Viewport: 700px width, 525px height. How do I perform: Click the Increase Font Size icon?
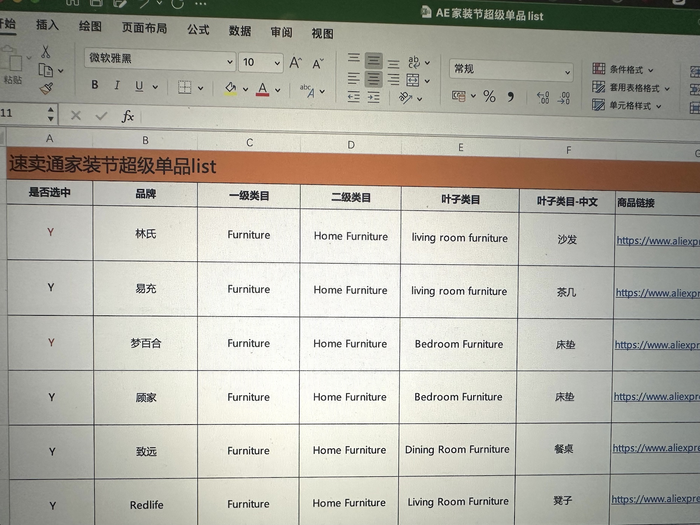295,62
